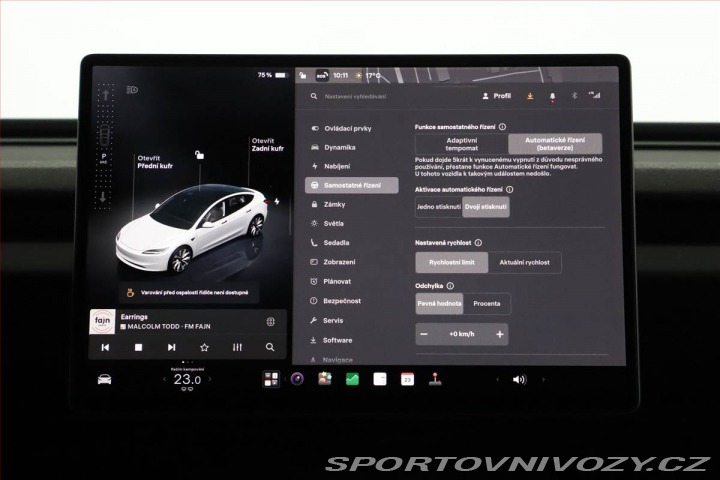The image size is (720, 480).
Task: Tap the headlights indicator icon
Action: click(x=132, y=90)
